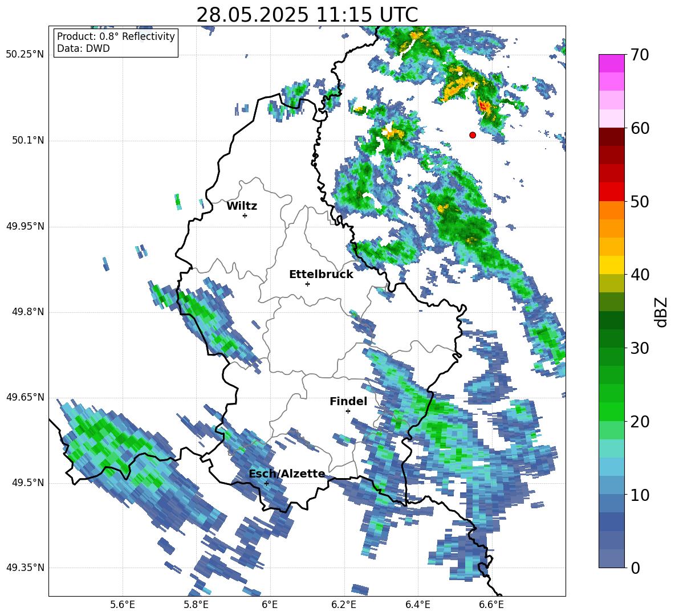Click the 6.2°E longitude label
675x616 pixels.
pyautogui.click(x=344, y=605)
